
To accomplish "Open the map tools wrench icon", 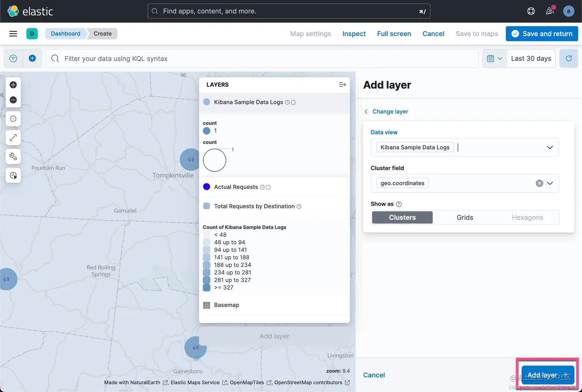I will pyautogui.click(x=13, y=157).
